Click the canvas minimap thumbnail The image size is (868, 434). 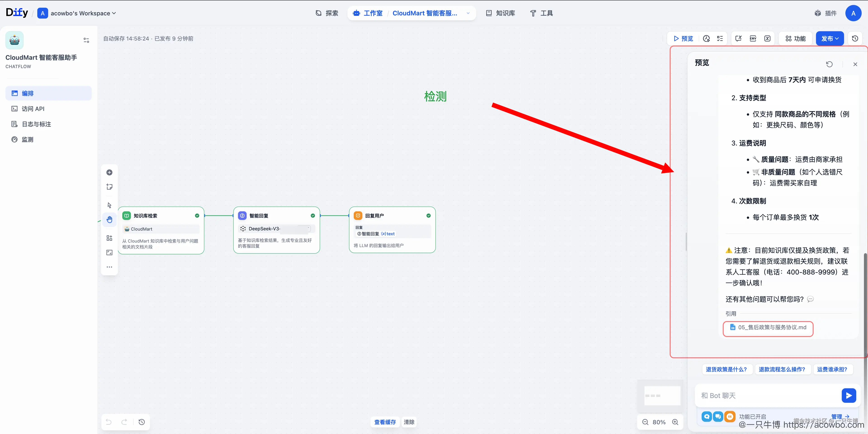(x=660, y=396)
